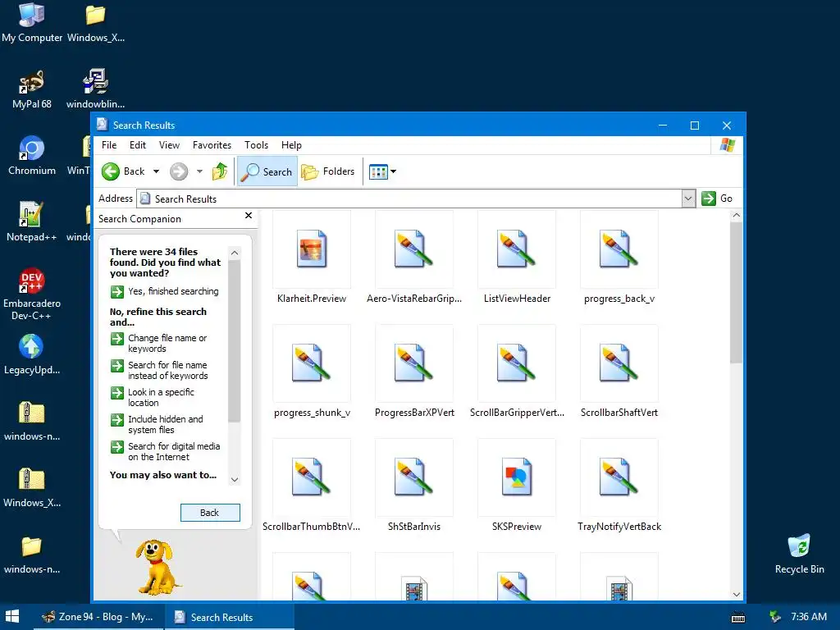
Task: Click the taskbar clock showing 7:36 AM
Action: (809, 617)
